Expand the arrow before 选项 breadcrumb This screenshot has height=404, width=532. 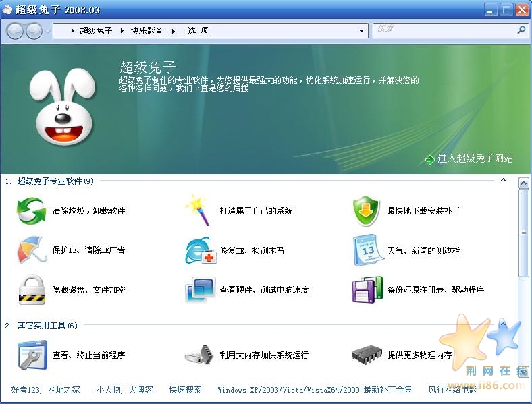[x=174, y=31]
